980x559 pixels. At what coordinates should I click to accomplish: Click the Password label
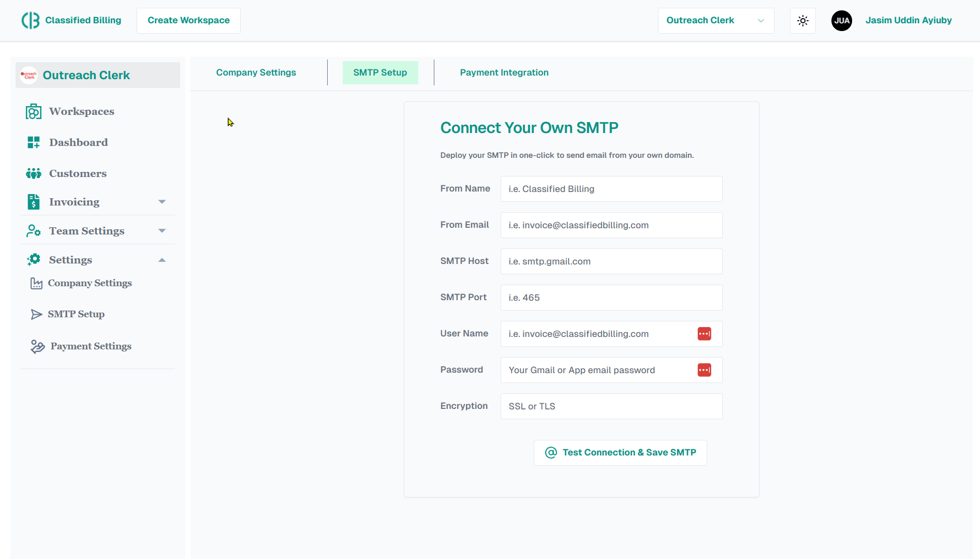point(461,370)
